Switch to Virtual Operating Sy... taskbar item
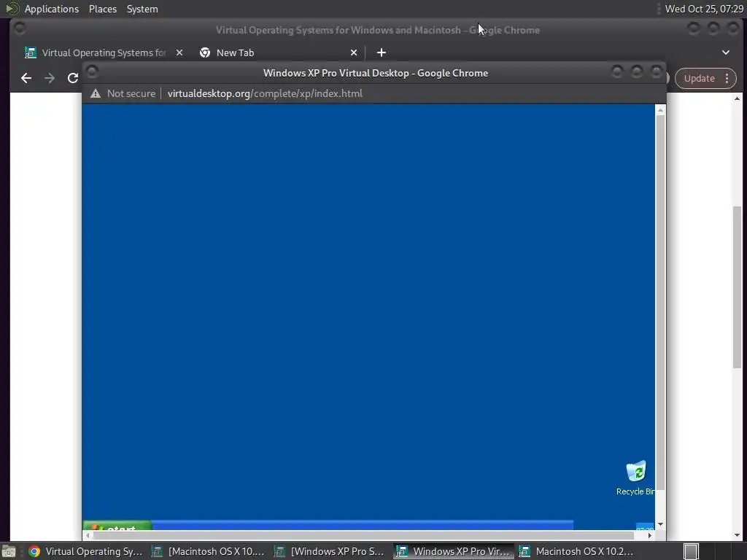Viewport: 747px width, 560px height. tap(86, 551)
